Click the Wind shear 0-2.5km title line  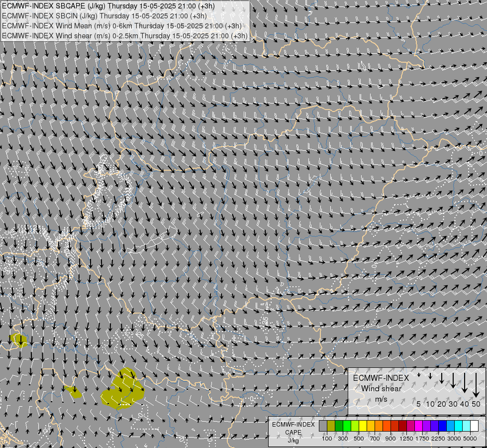click(x=124, y=36)
